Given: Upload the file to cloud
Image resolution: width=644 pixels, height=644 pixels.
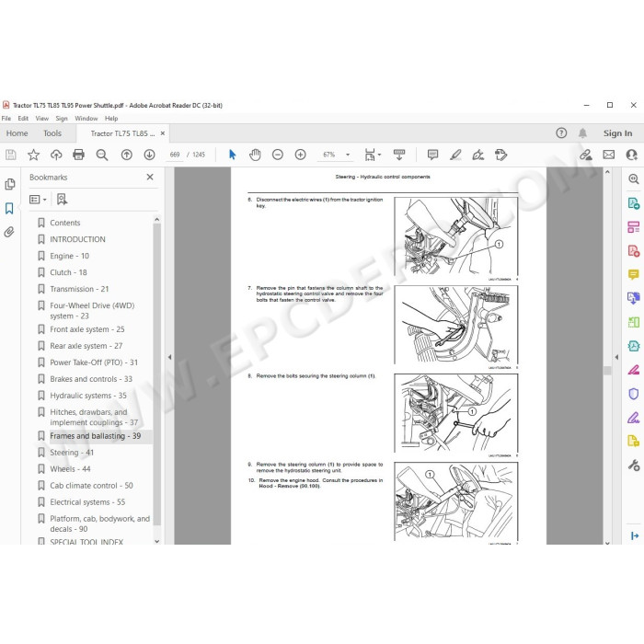Looking at the screenshot, I should [x=56, y=155].
